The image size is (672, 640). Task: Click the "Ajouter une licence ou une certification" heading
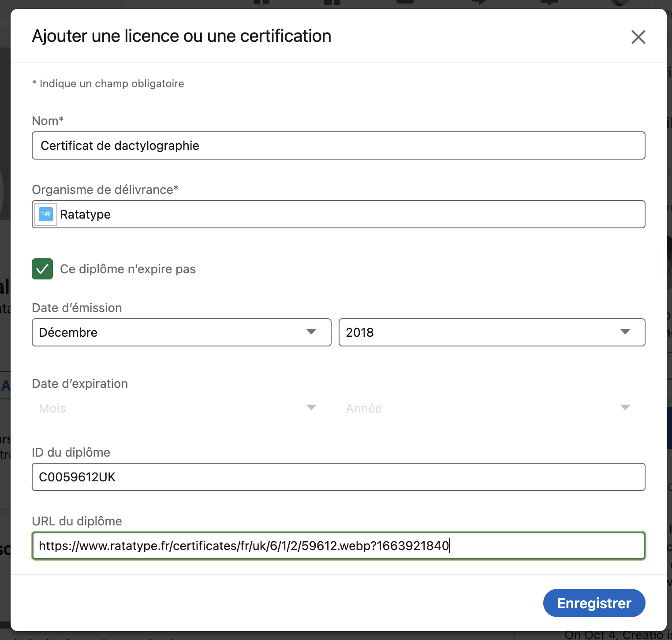click(x=181, y=36)
